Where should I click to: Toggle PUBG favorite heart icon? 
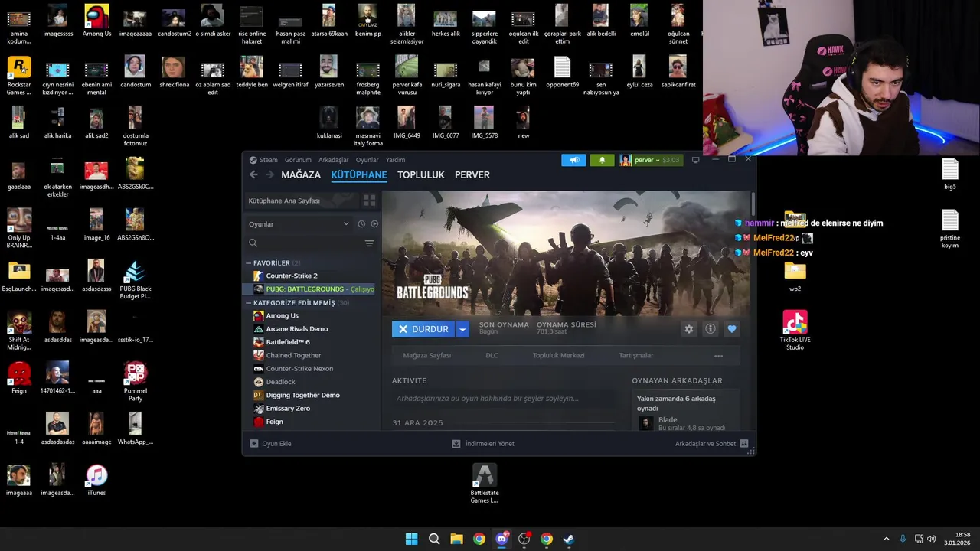coord(732,329)
